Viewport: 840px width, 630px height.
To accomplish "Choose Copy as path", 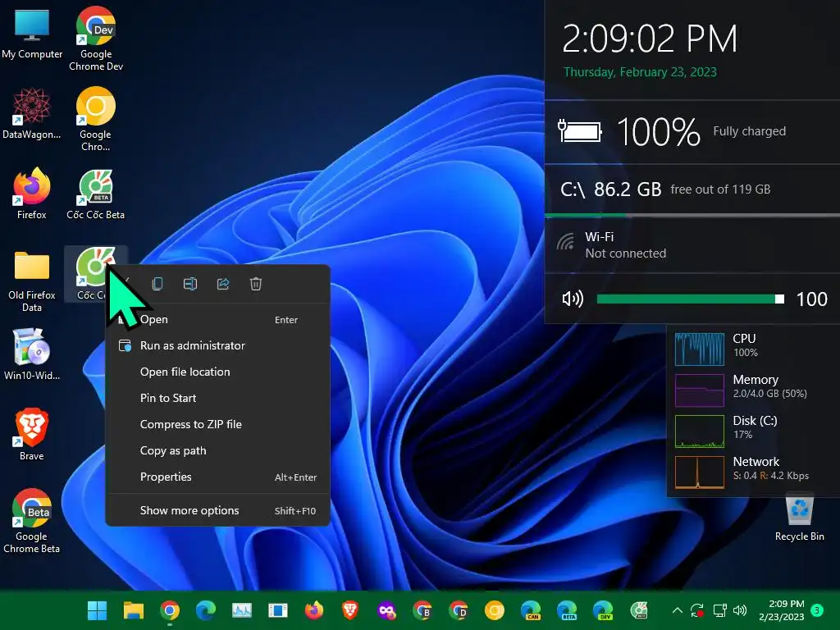I will tap(217, 450).
